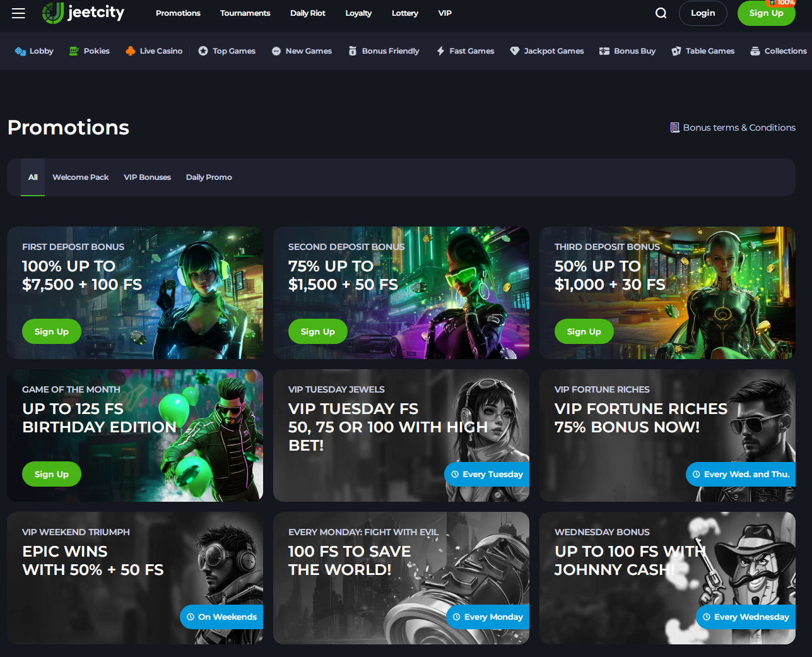Click 'EPIC WINS WITH 50% + 50 FS' text
Screen dimensions: 812x657
point(93,560)
